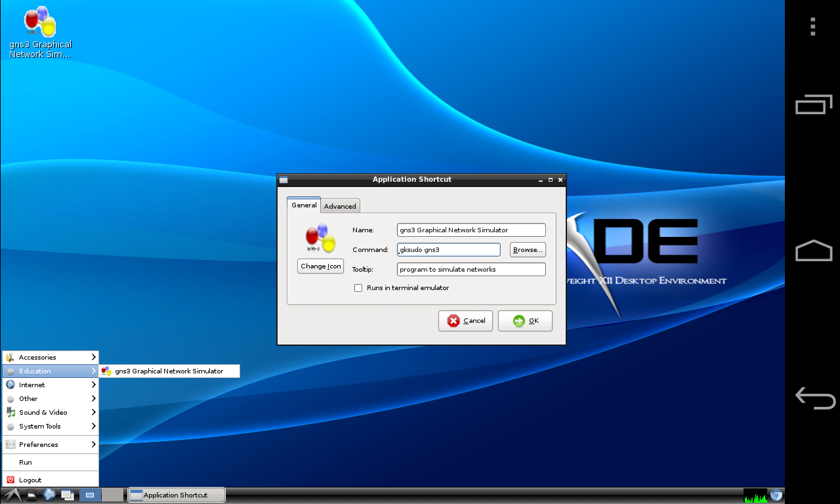The image size is (840, 504).
Task: Select gns3 Graphical Network Simulator menu entry
Action: coord(169,371)
